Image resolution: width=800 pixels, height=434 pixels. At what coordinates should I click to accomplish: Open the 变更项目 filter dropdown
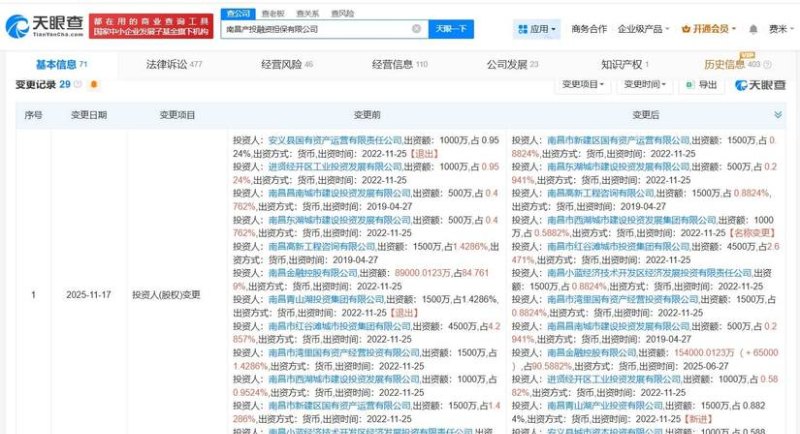pyautogui.click(x=583, y=84)
